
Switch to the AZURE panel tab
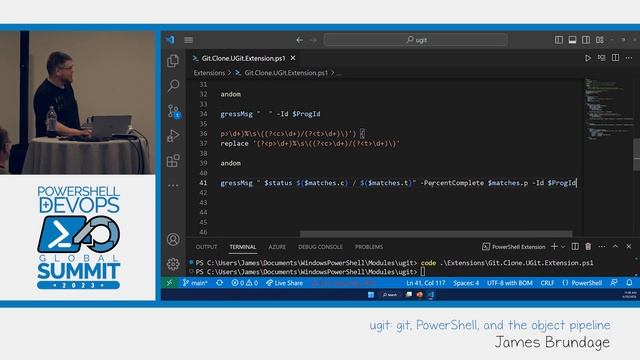[x=277, y=247]
